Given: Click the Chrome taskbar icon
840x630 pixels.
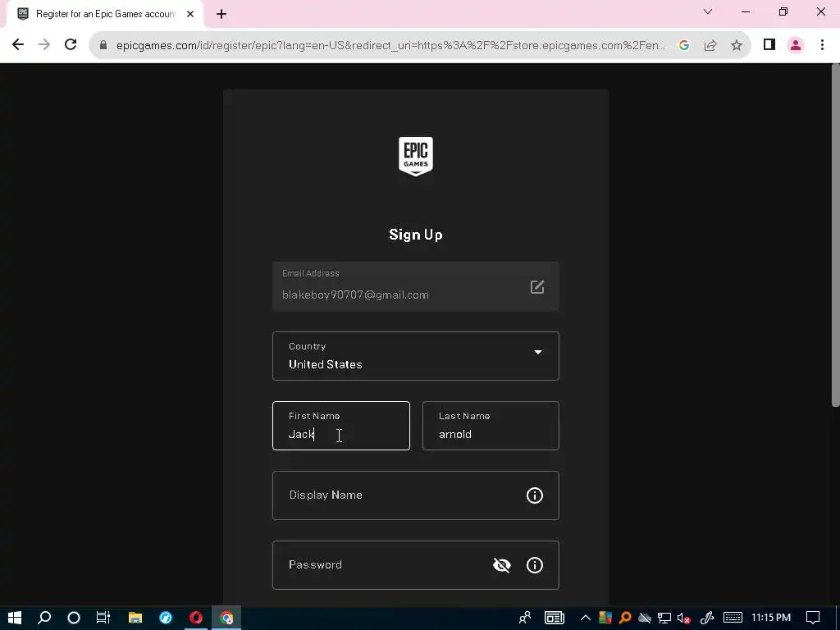Looking at the screenshot, I should 226,618.
